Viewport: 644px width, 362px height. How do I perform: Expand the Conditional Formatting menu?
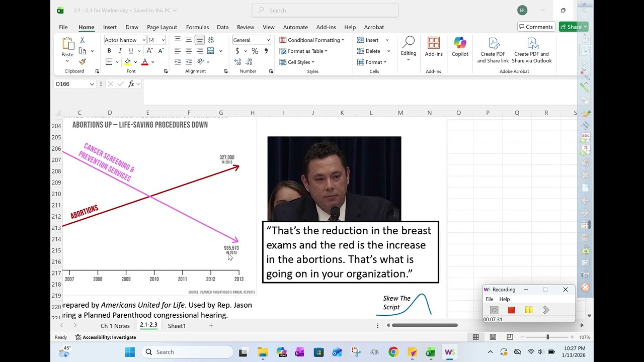312,40
